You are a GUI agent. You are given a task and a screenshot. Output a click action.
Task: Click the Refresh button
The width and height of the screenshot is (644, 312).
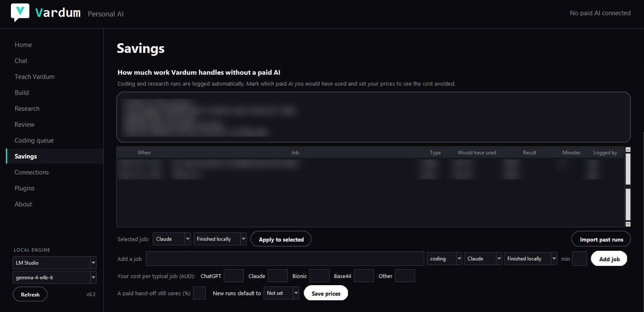click(x=30, y=294)
